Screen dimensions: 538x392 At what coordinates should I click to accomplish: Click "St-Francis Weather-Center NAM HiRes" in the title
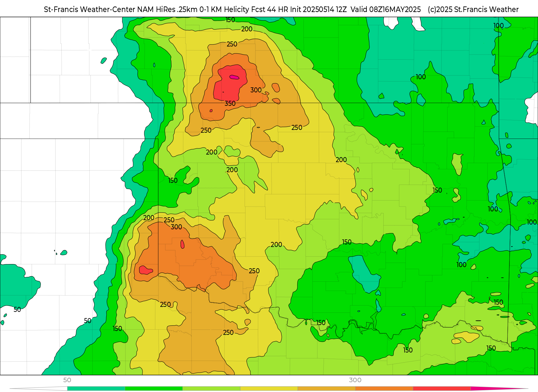110,10
